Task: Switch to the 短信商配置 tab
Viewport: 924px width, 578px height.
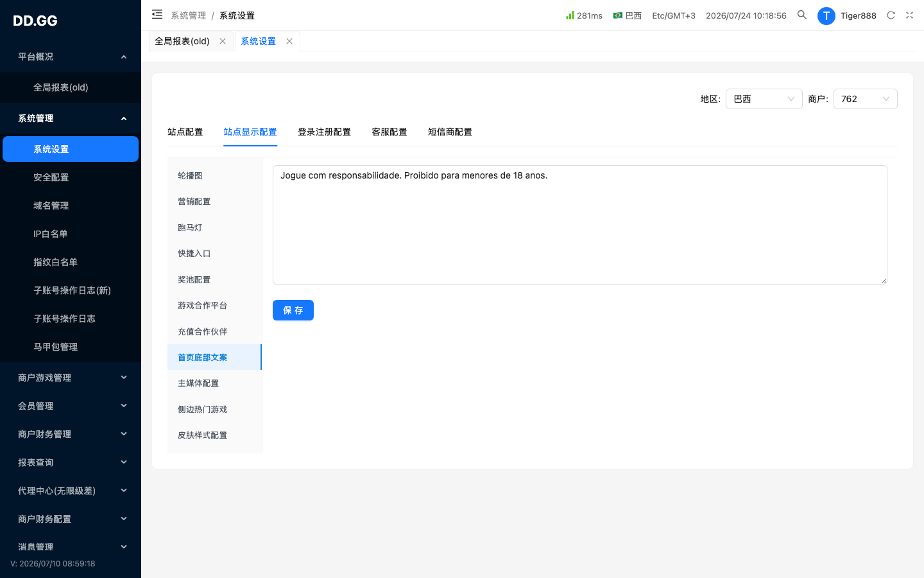Action: [450, 132]
